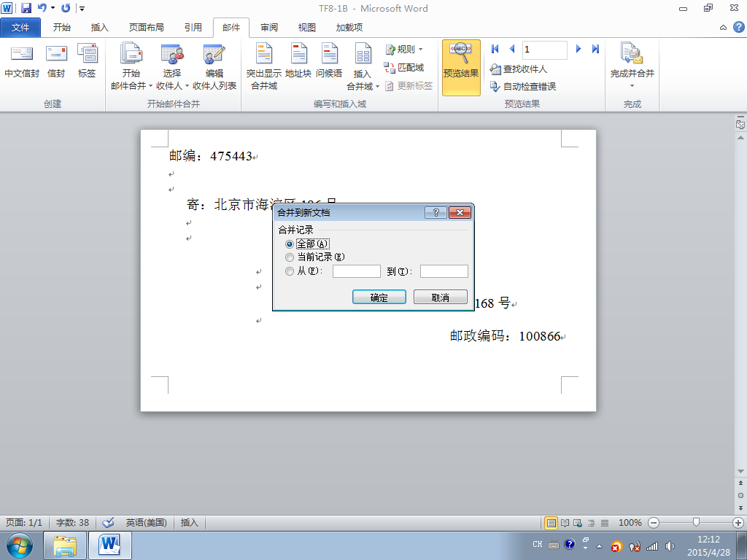This screenshot has height=560, width=747.
Task: Click the dialog help question button
Action: pyautogui.click(x=436, y=212)
